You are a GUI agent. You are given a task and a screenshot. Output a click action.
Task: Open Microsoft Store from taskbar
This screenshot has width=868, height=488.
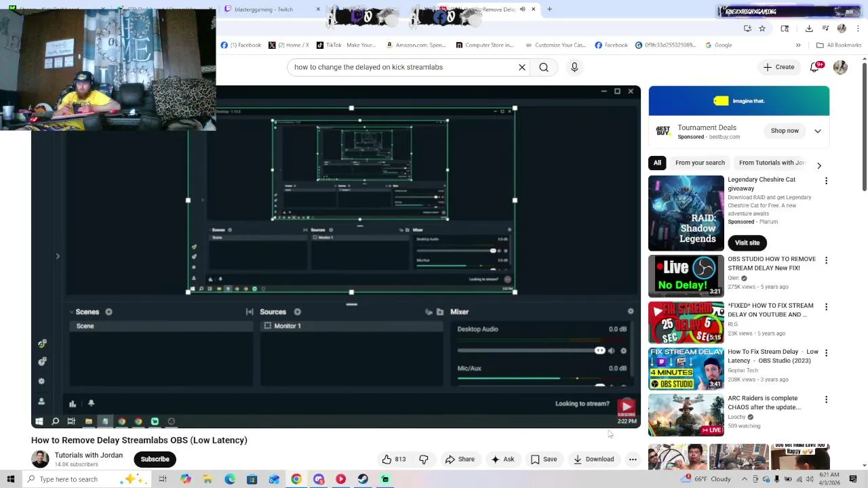click(x=252, y=479)
